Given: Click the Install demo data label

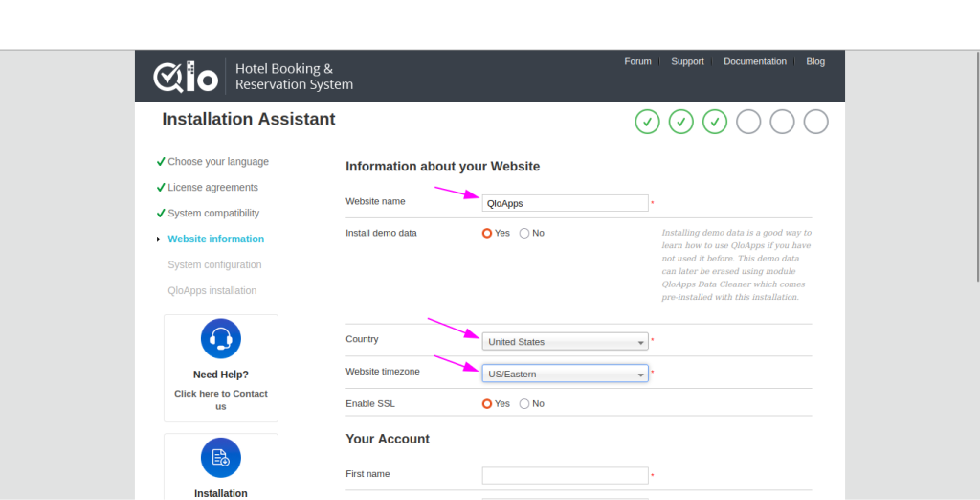Looking at the screenshot, I should [x=381, y=233].
